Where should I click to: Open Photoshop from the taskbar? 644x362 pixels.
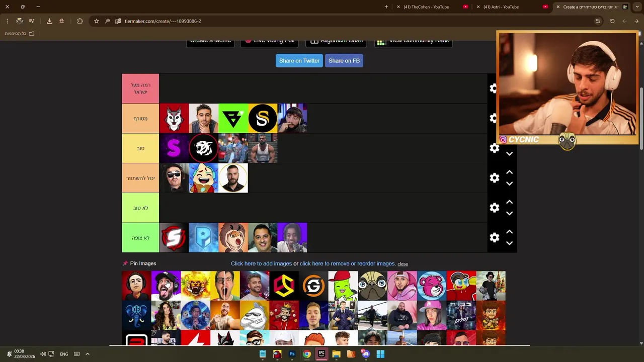(x=292, y=354)
